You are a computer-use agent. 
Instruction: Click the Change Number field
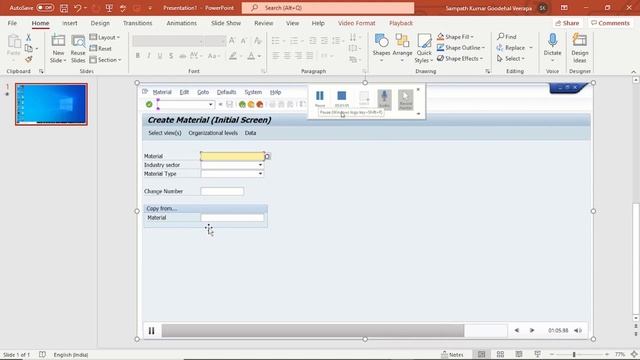pos(222,191)
